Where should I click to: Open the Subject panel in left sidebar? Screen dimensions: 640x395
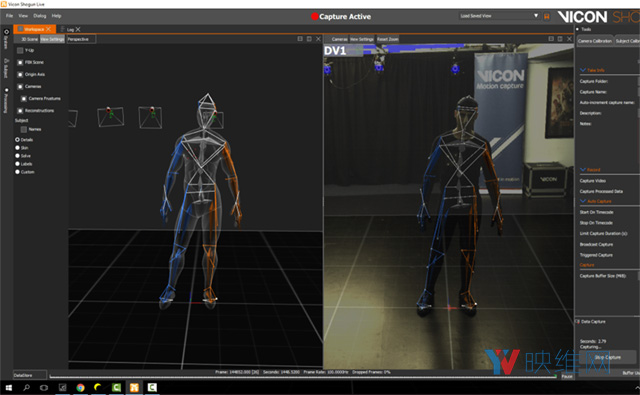coord(6,68)
